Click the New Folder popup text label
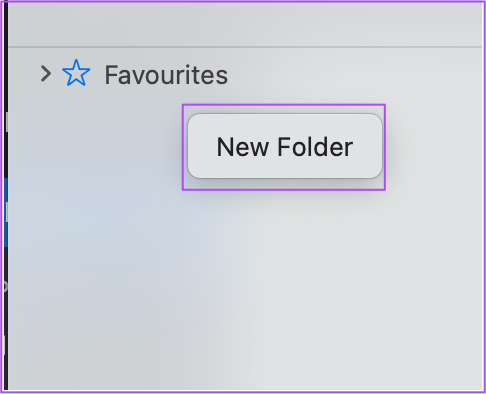This screenshot has height=394, width=486. point(285,147)
